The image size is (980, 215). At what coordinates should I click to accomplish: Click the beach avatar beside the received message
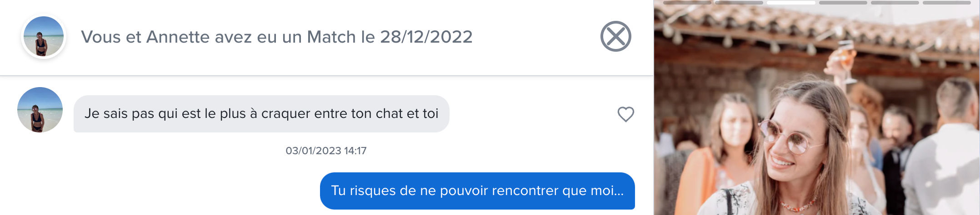coord(40,110)
